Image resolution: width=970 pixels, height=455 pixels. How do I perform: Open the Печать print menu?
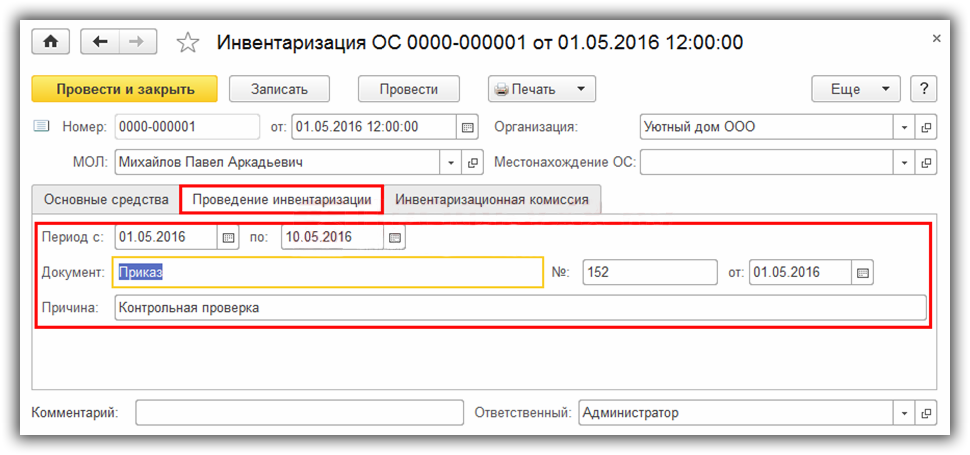[541, 89]
